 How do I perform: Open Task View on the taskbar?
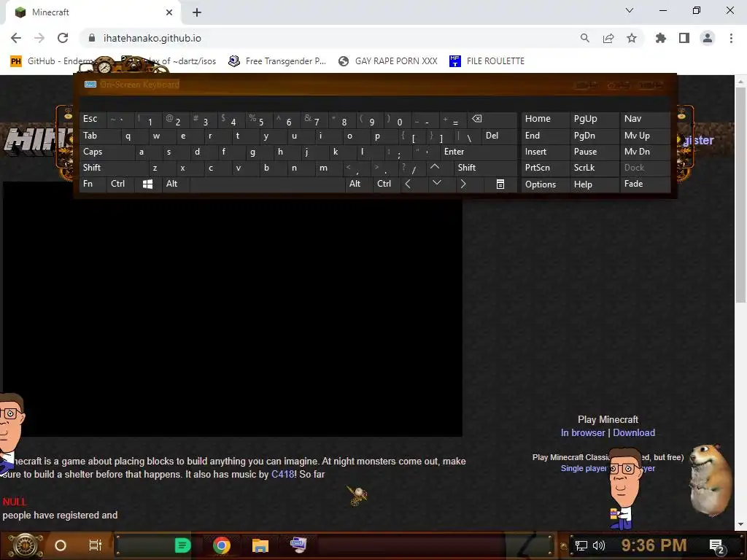96,545
